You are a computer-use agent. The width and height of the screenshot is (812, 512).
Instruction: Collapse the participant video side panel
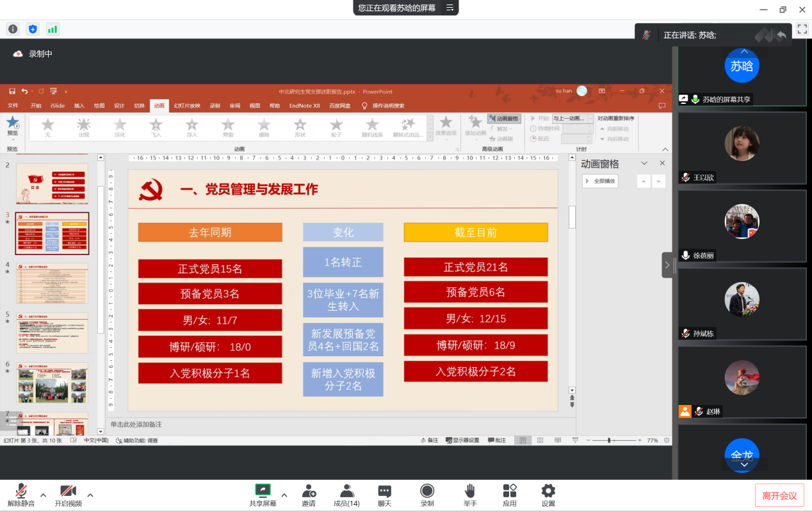(667, 265)
